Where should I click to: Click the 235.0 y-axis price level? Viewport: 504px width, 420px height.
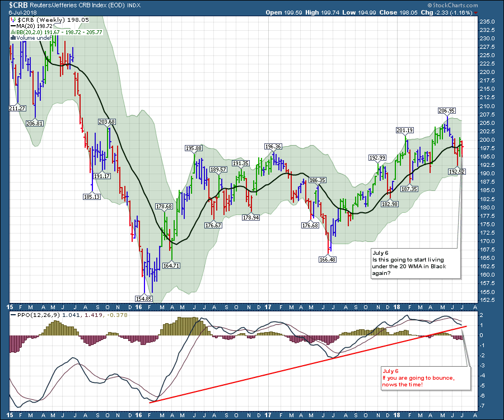click(487, 21)
